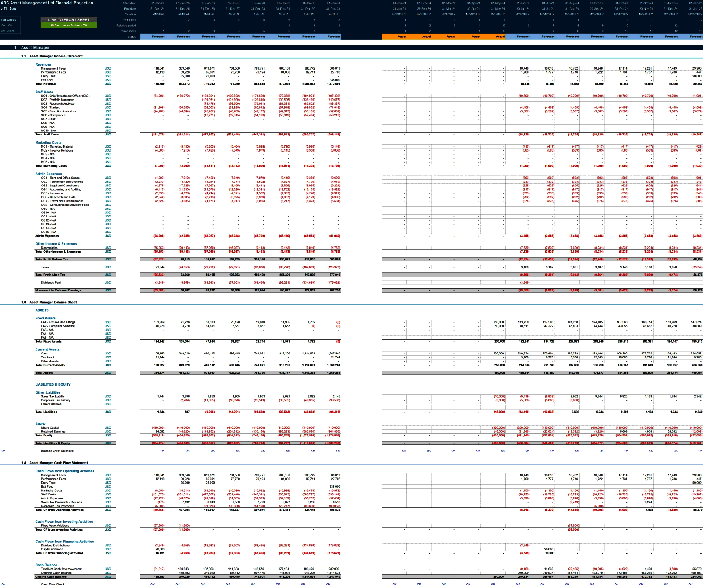This screenshot has width=703, height=588.
Task: Click the monthly 29-Feb-24 end date cell
Action: [424, 8]
